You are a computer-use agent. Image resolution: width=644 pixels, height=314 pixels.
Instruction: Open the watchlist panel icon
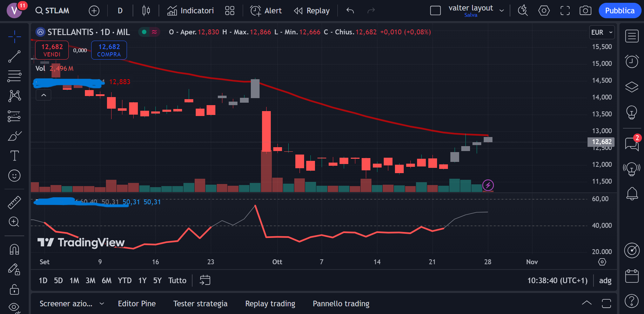632,36
